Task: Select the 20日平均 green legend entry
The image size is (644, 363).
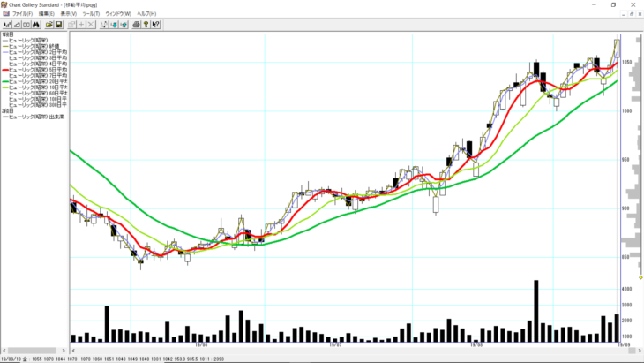Action: point(35,81)
